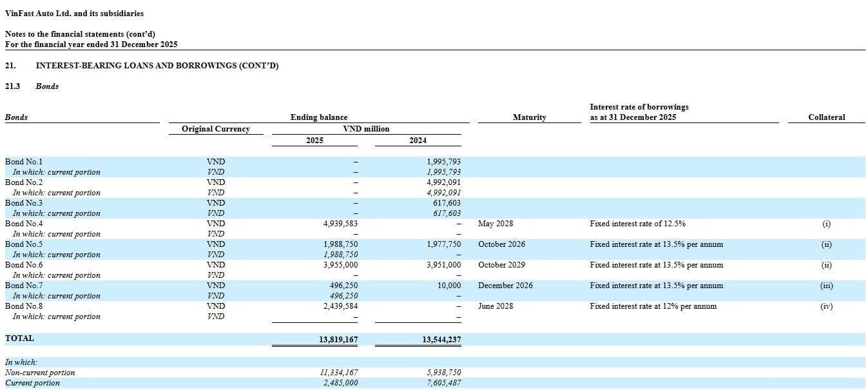Select the section heading Interest-Bearing Loans and Borrowings
Viewport: 868px width, 390px height.
[x=157, y=66]
